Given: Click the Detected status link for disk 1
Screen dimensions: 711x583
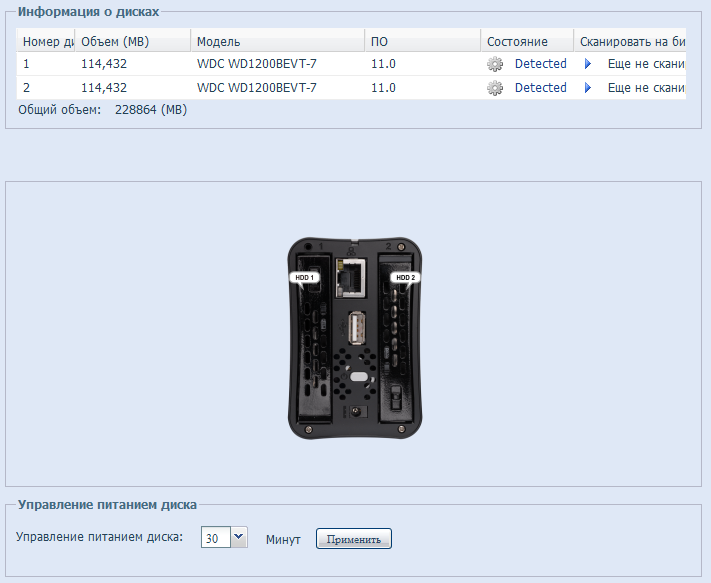Looking at the screenshot, I should (x=541, y=64).
